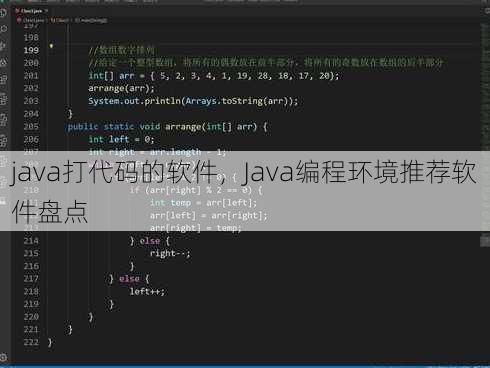Click line number 222 in the gutter
This screenshot has height=368, width=490.
31,342
